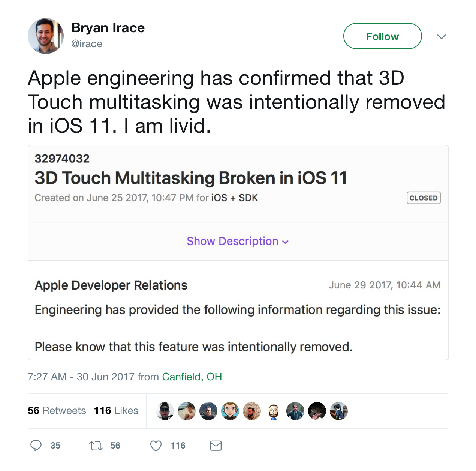Click the Bryan Irace display name
476x471 pixels.
108,28
